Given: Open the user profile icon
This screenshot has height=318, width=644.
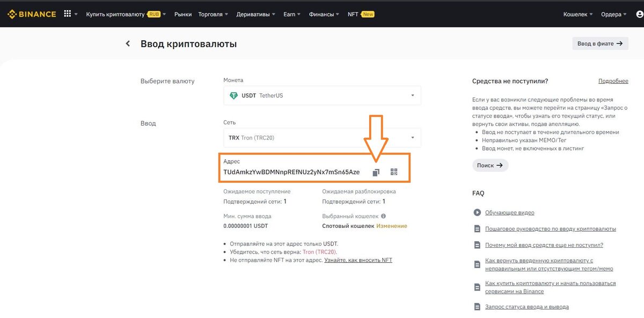Looking at the screenshot, I should point(639,14).
